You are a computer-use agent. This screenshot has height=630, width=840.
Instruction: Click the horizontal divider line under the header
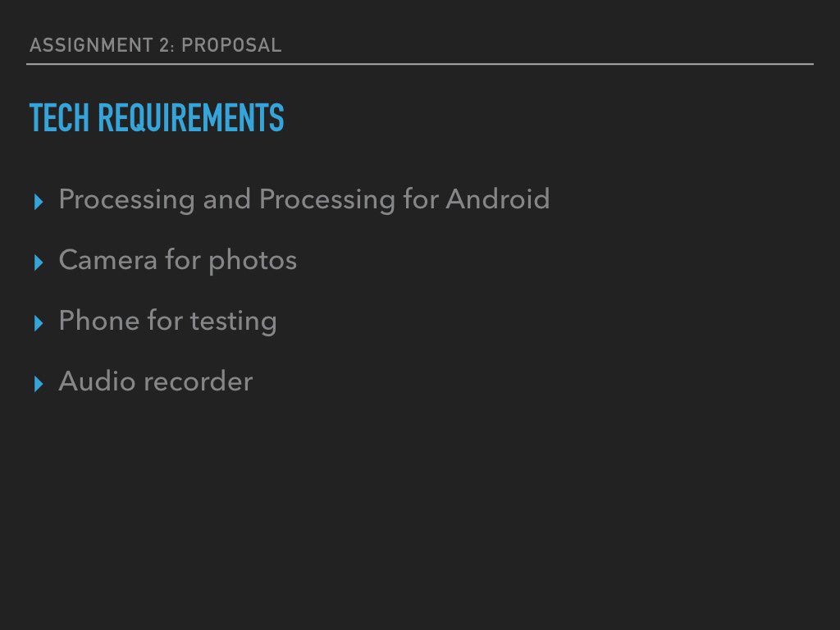[420, 63]
